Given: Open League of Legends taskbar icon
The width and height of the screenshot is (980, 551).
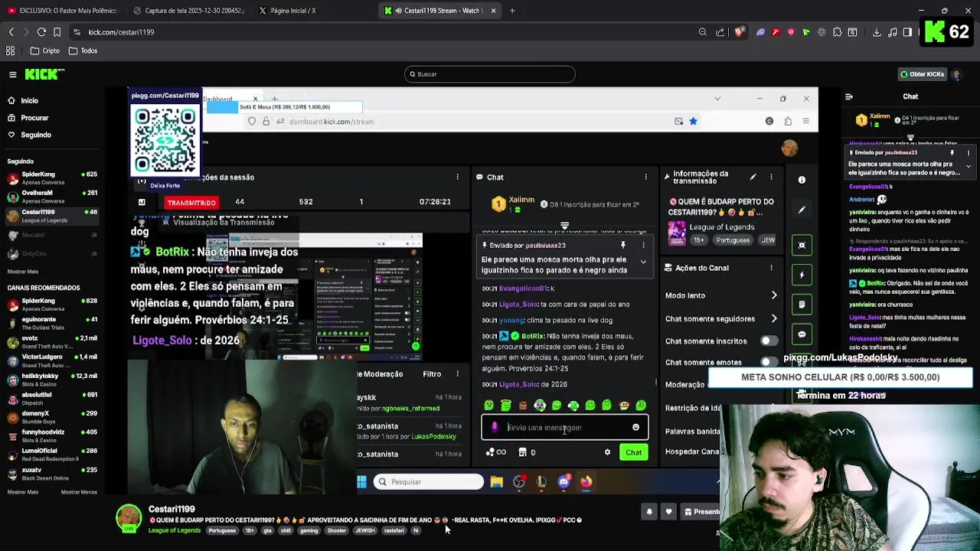Looking at the screenshot, I should click(x=541, y=482).
